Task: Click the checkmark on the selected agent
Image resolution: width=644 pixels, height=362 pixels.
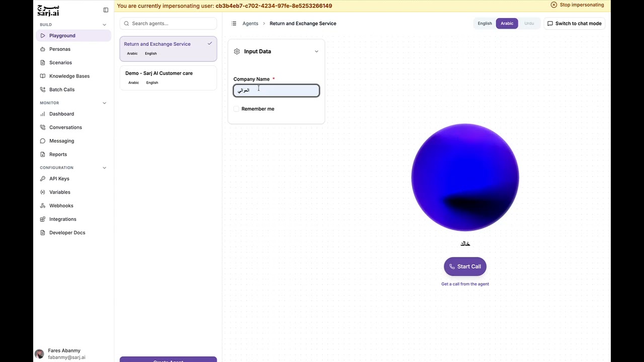Action: click(x=210, y=44)
